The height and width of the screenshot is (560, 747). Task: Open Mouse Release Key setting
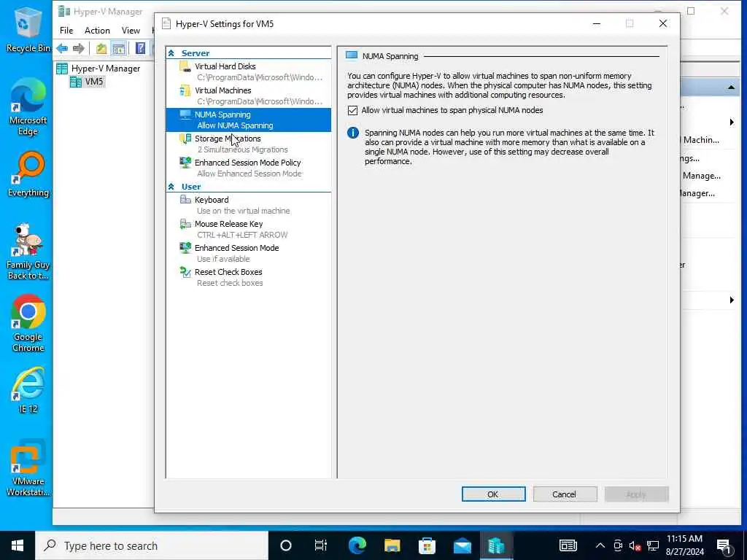tap(248, 229)
